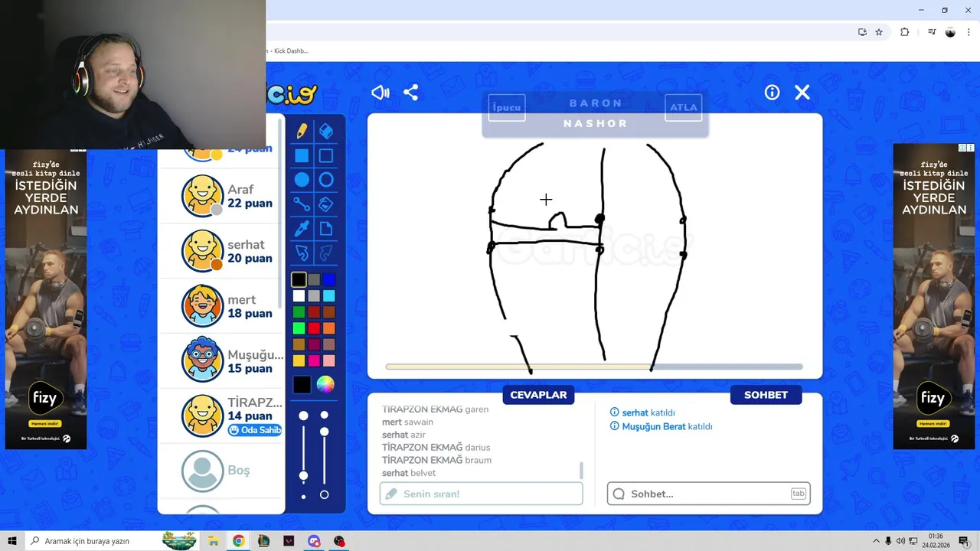Pick the bright red color swatch
This screenshot has height=551, width=980.
[x=314, y=328]
